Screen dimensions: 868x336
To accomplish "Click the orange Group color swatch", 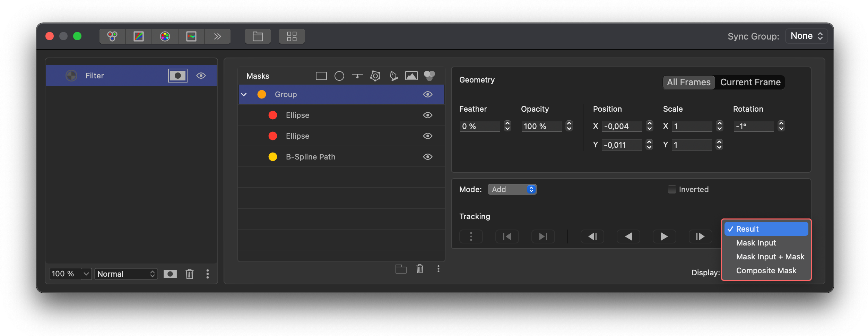I will coord(262,94).
